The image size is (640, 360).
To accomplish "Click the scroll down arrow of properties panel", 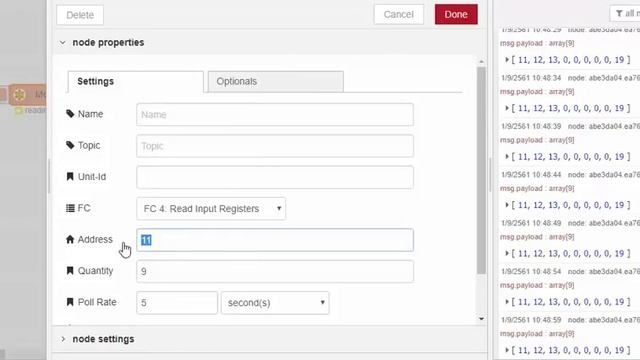I will (x=481, y=319).
